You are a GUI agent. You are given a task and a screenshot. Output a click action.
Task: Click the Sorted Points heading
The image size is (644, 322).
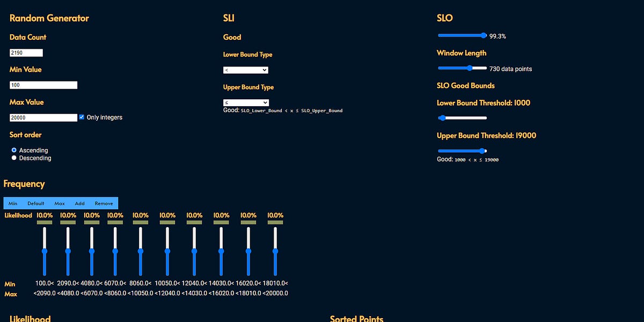point(356,319)
